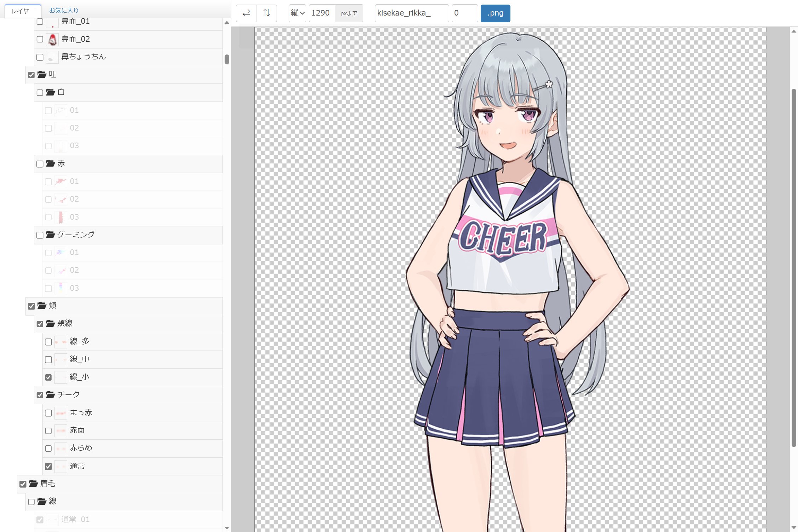The height and width of the screenshot is (532, 798).
Task: Click the 眉毛 folder icon
Action: pos(34,483)
